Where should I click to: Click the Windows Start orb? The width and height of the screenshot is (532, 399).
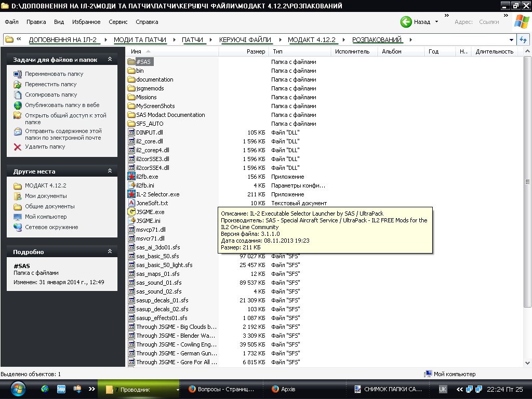click(x=18, y=389)
